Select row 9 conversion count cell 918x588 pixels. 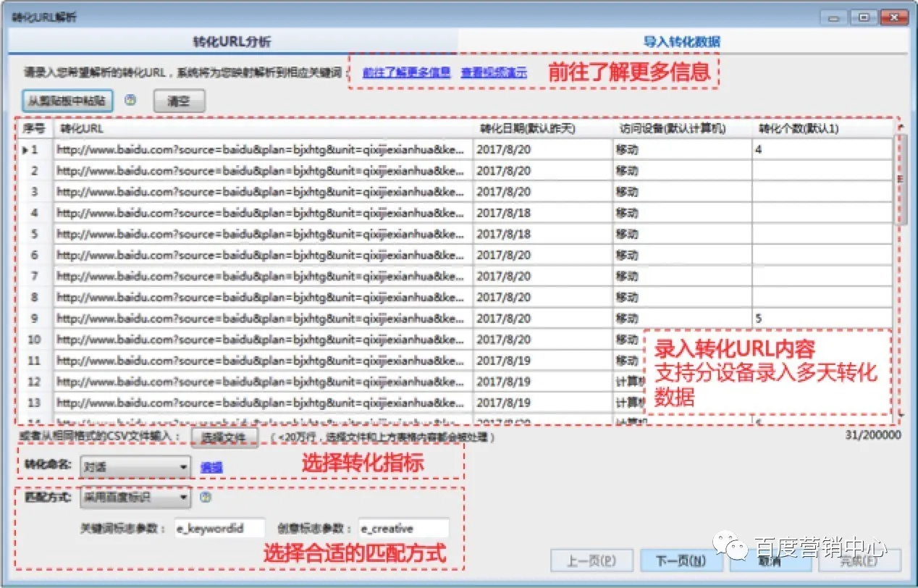click(x=822, y=319)
